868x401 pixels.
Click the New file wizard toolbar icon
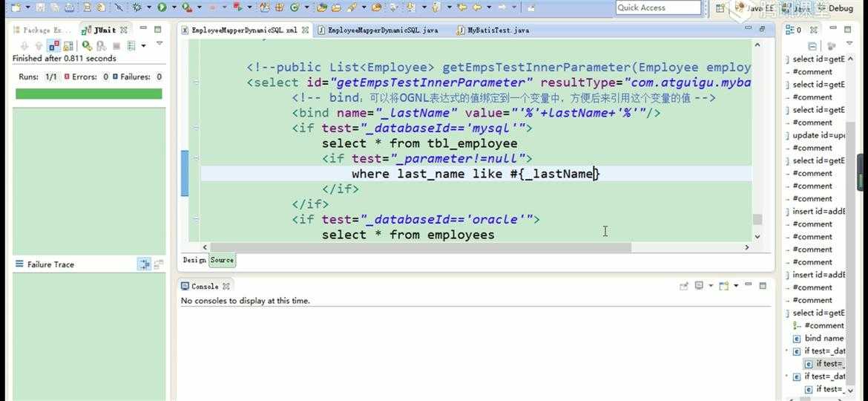16,7
